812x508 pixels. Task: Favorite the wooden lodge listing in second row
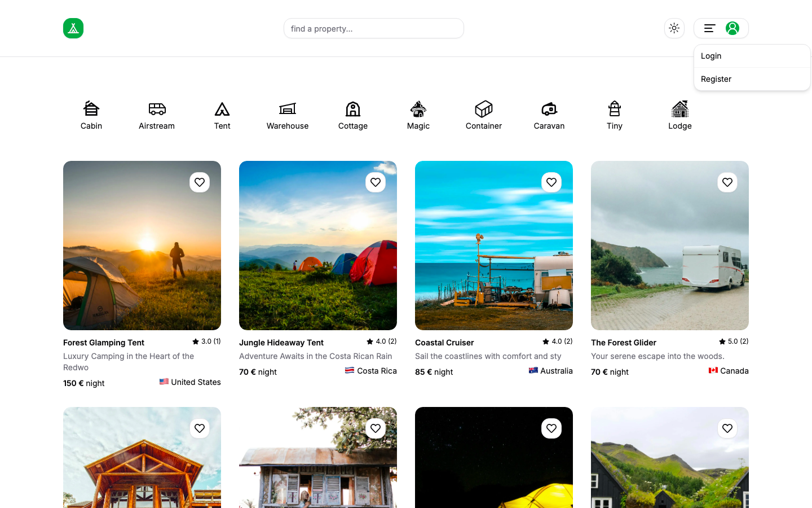coord(200,428)
